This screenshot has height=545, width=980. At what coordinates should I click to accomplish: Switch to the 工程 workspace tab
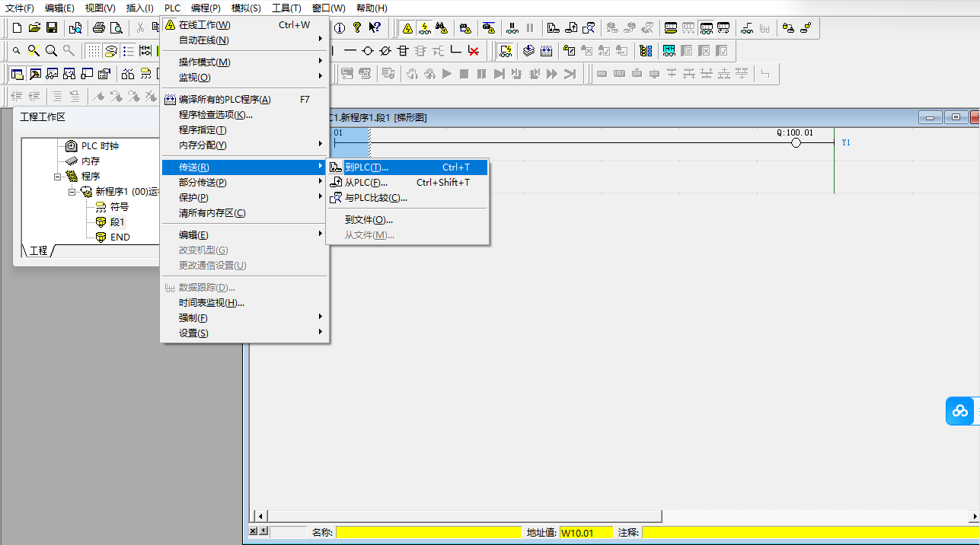tap(37, 250)
